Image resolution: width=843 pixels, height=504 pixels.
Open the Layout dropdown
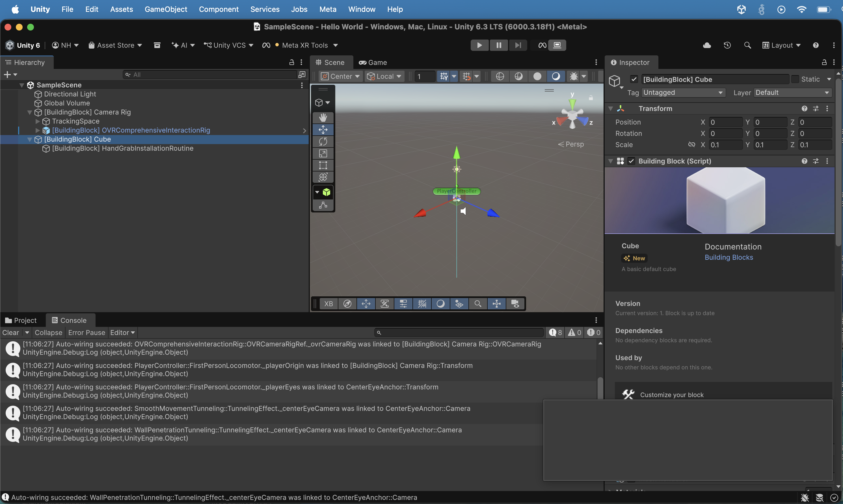(781, 45)
